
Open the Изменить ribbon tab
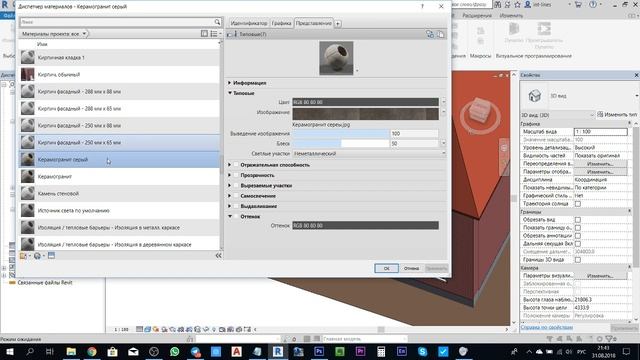tap(511, 16)
